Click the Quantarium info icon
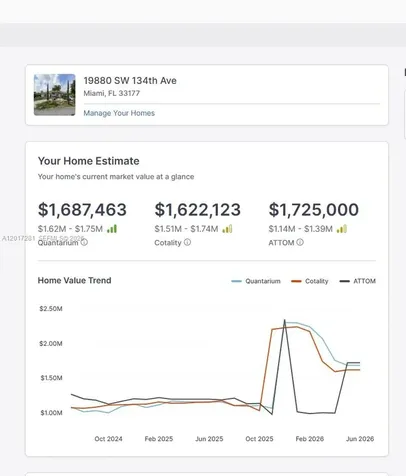This screenshot has width=406, height=476. click(x=84, y=242)
